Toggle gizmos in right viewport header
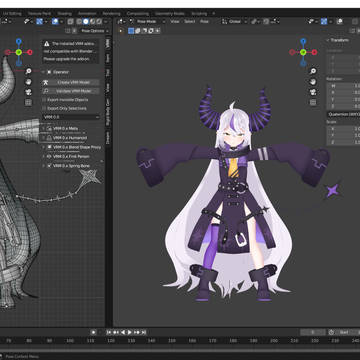This screenshot has width=360, height=360. coord(324,21)
